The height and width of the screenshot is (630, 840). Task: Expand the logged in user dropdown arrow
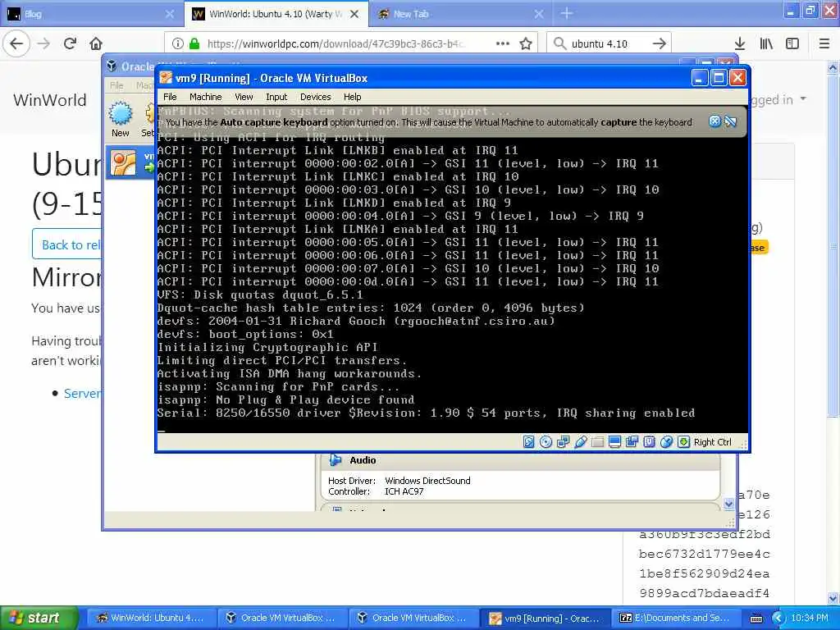[x=803, y=98]
